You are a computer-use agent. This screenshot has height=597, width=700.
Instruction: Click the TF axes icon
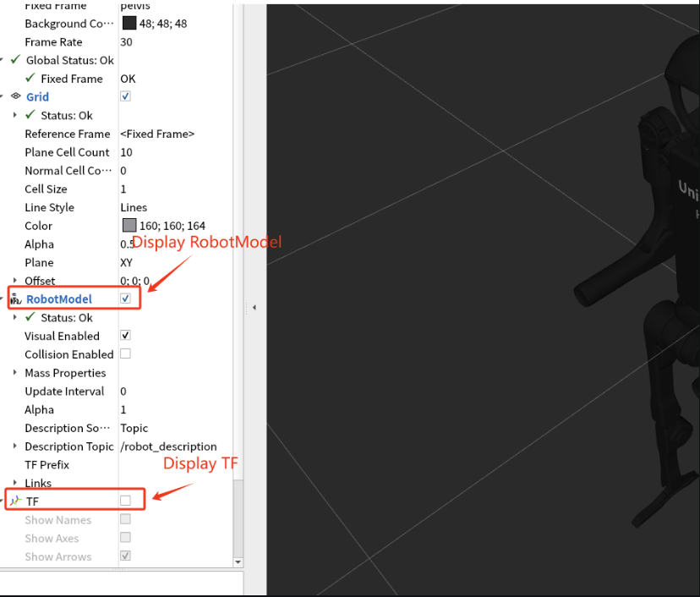[15, 501]
